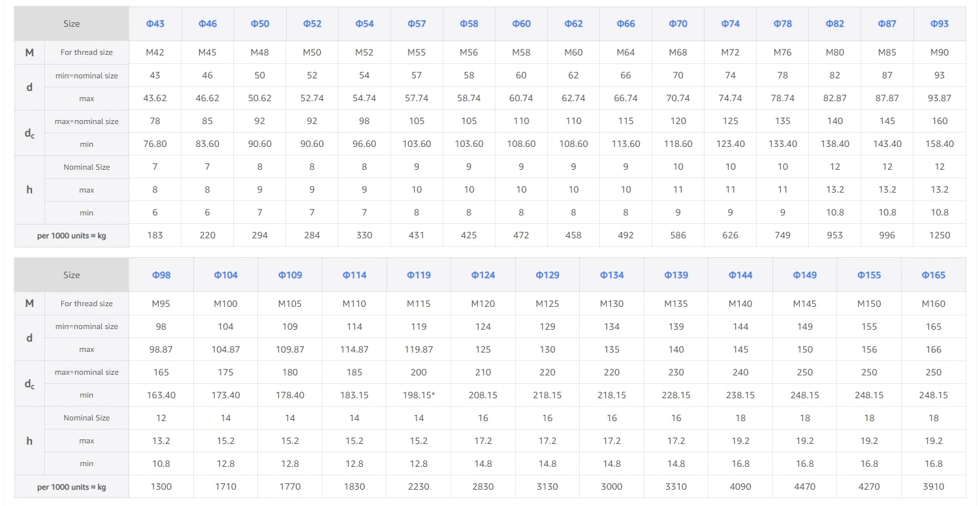Click the 198.15* dc min value

pyautogui.click(x=419, y=395)
